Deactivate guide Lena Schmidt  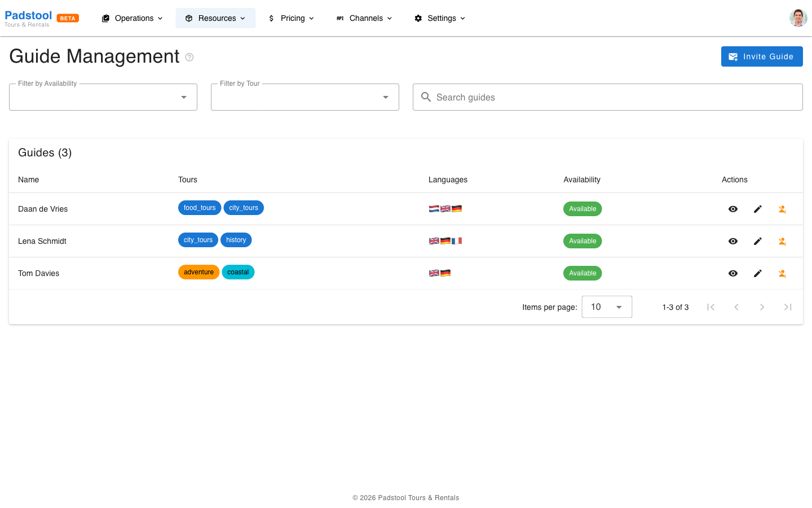point(783,241)
